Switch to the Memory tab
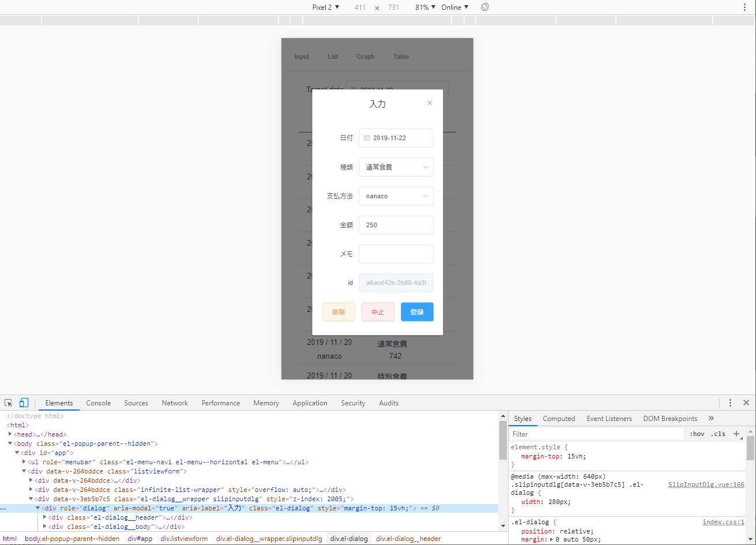This screenshot has height=545, width=756. tap(266, 403)
